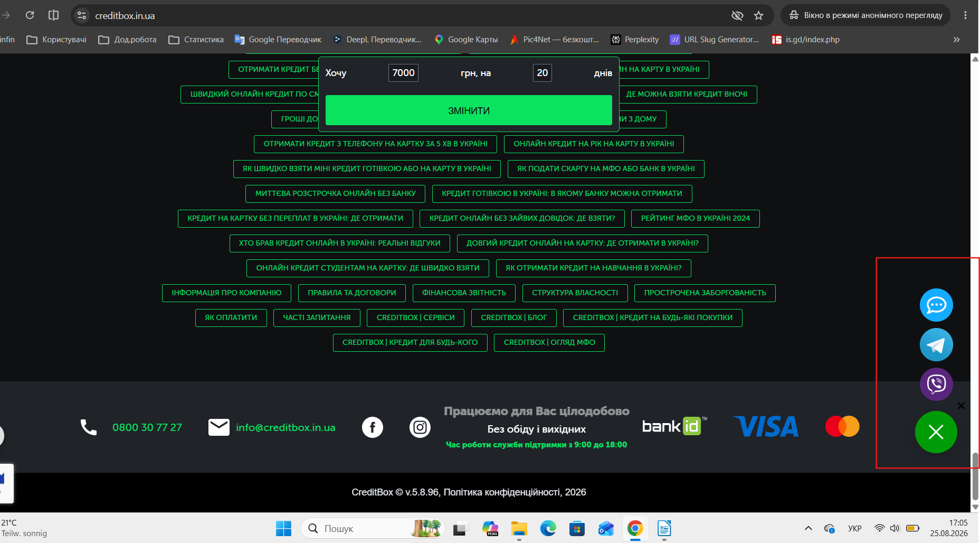
Task: Click the phone handset icon
Action: click(x=89, y=427)
